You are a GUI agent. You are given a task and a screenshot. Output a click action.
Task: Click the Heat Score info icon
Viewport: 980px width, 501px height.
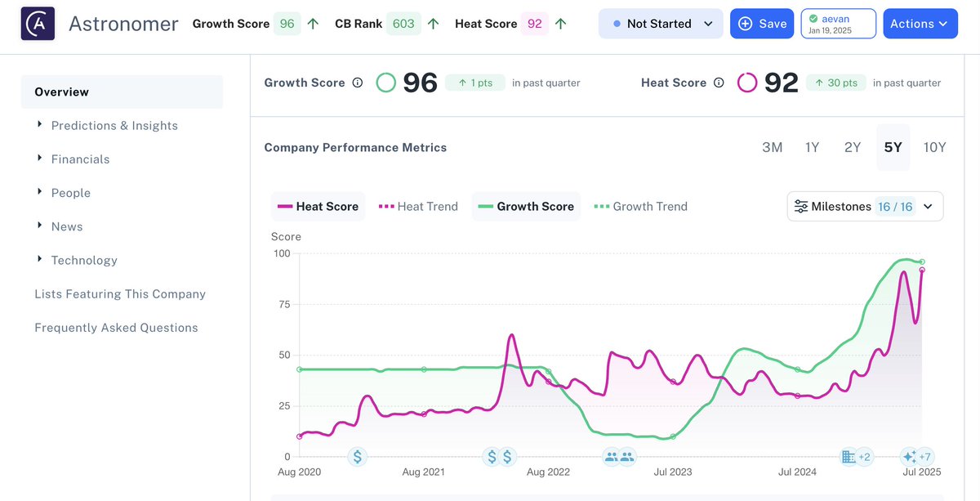(x=719, y=83)
